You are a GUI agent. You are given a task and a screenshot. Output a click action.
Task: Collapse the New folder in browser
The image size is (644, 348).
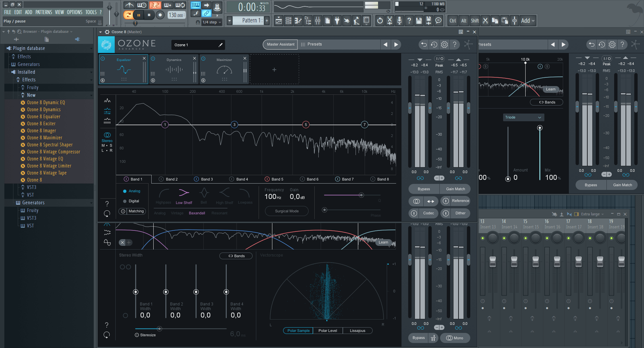tap(91, 95)
